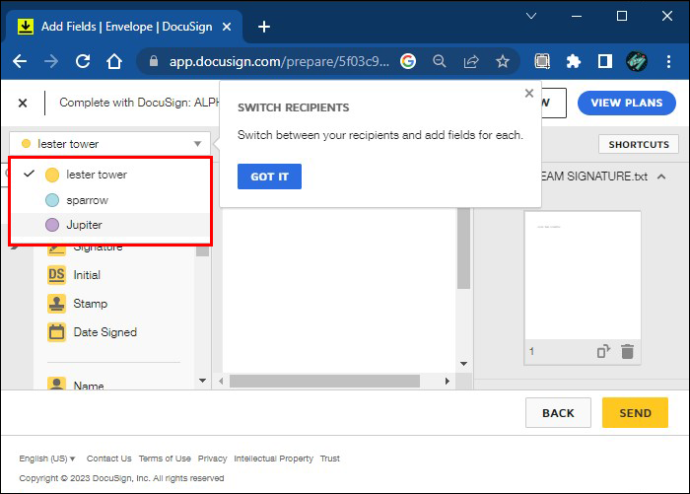The height and width of the screenshot is (494, 690).
Task: Click the document vertical scrollbar
Action: click(x=463, y=249)
